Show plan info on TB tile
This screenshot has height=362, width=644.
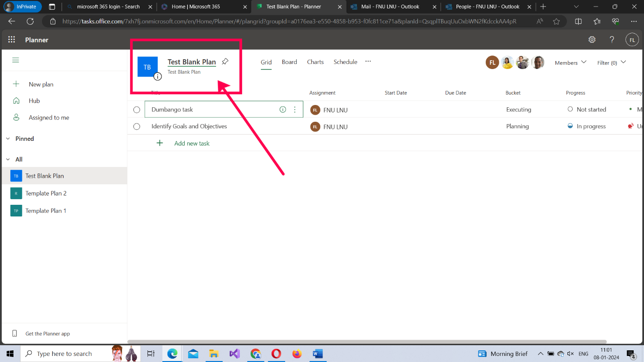[x=158, y=77]
